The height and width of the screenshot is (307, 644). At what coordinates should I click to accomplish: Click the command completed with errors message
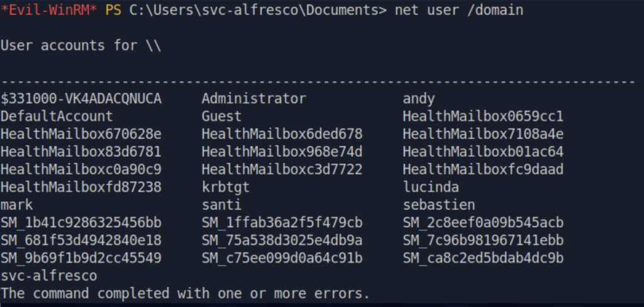pyautogui.click(x=186, y=293)
